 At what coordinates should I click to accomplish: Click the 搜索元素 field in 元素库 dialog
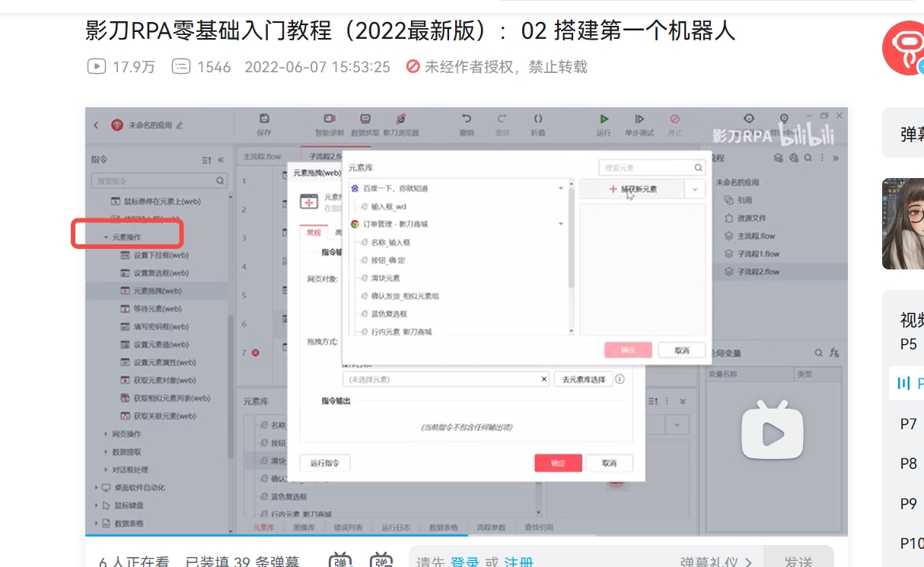click(x=652, y=167)
